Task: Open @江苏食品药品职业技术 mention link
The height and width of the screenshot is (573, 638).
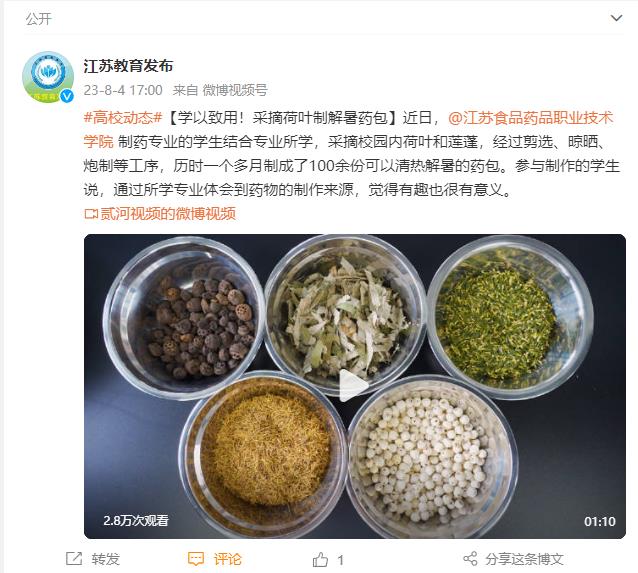Action: pos(531,118)
